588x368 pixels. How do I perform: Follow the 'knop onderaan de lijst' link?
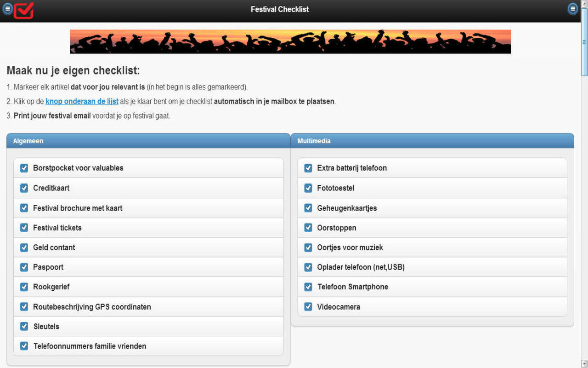pyautogui.click(x=82, y=101)
